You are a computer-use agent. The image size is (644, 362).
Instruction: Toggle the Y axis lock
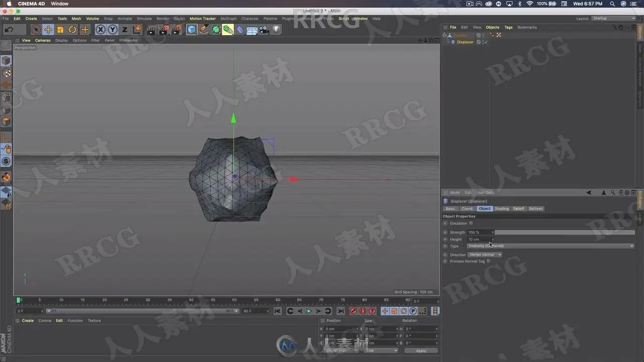tap(113, 30)
